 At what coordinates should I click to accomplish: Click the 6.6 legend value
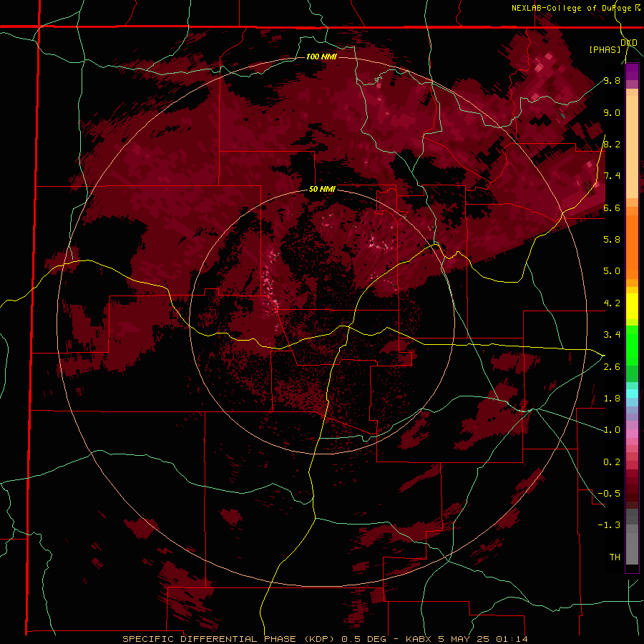[612, 208]
